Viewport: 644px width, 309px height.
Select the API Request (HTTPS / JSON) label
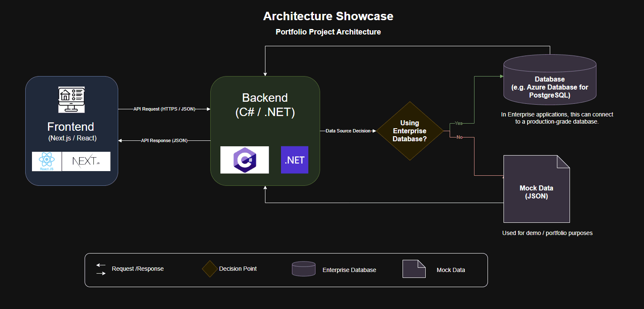164,109
